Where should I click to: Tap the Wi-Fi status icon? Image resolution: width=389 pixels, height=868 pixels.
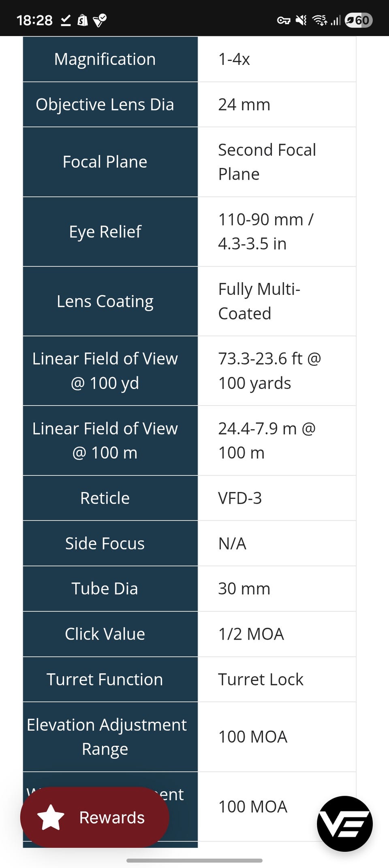click(320, 20)
